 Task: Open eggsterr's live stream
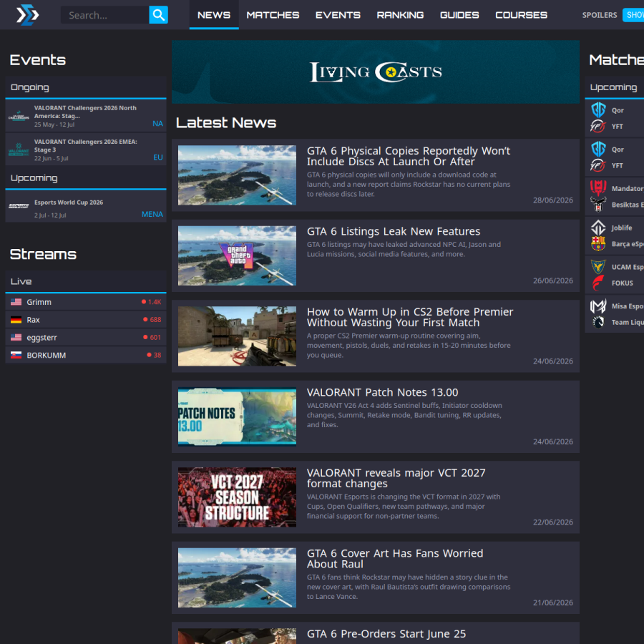tap(86, 337)
